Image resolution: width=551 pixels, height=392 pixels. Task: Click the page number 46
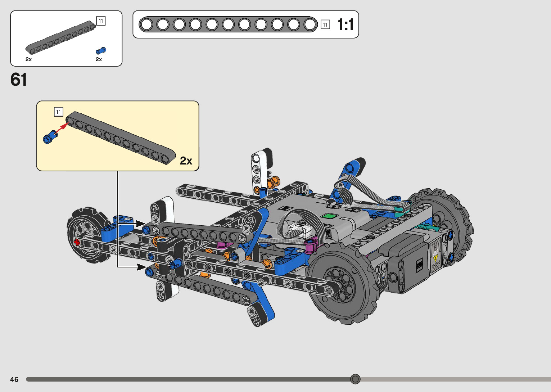coord(14,379)
